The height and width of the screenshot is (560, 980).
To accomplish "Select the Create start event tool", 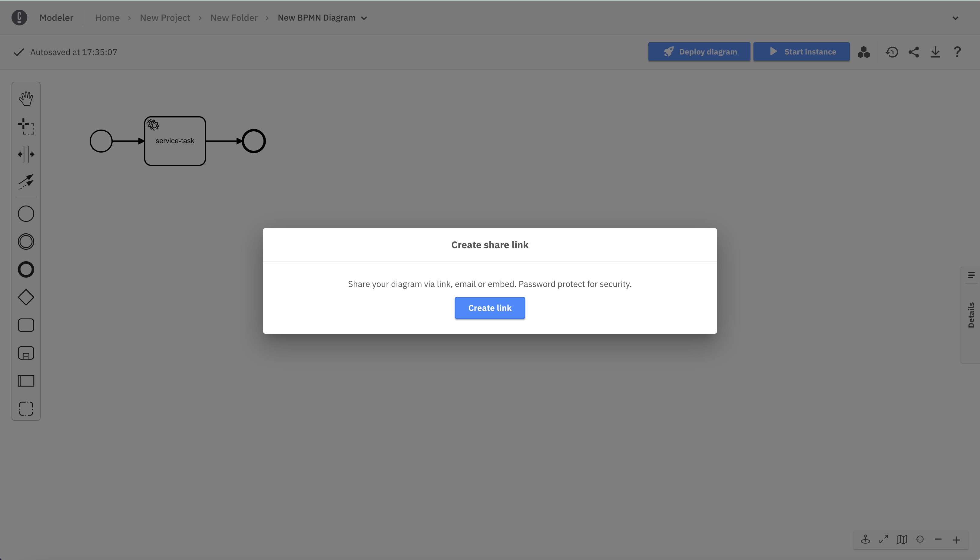I will pos(26,213).
